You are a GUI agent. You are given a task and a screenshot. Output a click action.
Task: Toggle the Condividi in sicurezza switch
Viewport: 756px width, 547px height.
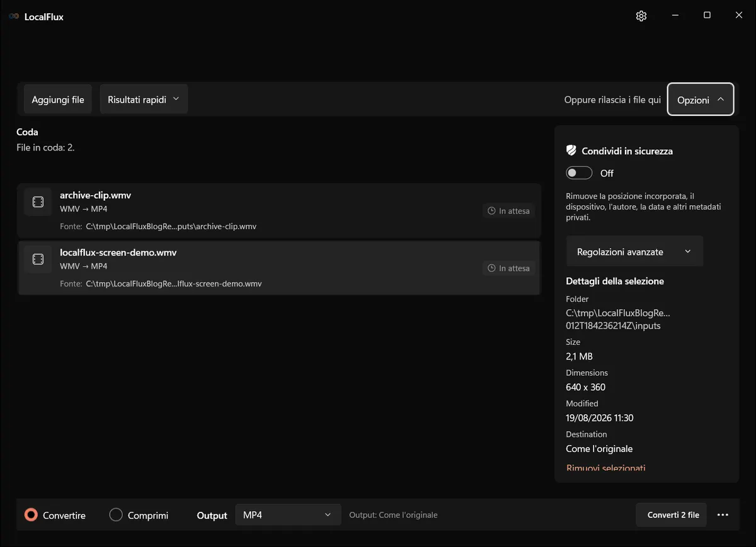579,173
